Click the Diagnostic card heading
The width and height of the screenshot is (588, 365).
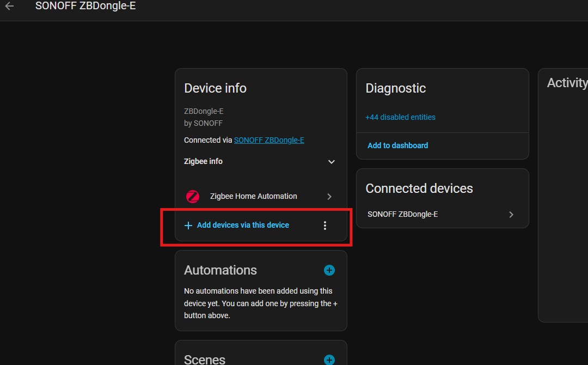tap(396, 88)
